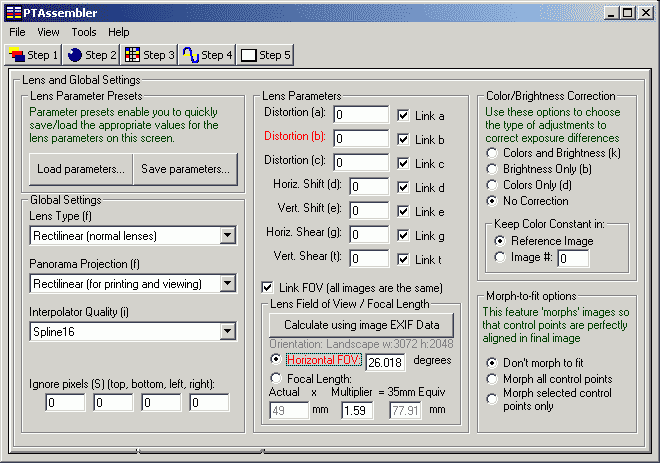The width and height of the screenshot is (660, 463).
Task: Open the View menu
Action: tap(48, 32)
